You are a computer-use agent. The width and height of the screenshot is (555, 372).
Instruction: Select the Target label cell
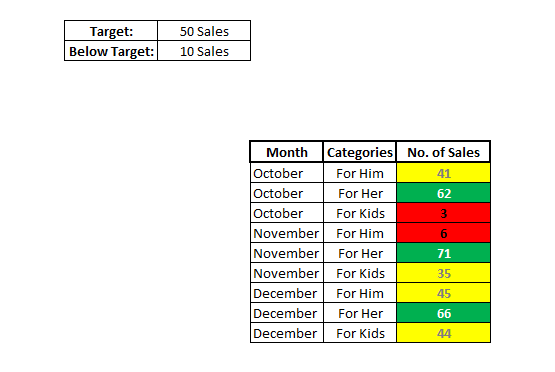[x=111, y=31]
